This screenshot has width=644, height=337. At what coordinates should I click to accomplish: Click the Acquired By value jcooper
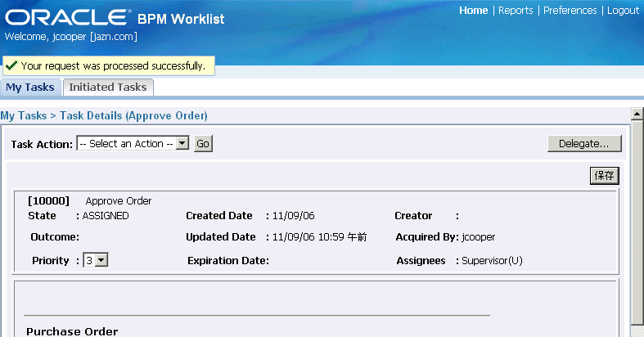coord(478,237)
